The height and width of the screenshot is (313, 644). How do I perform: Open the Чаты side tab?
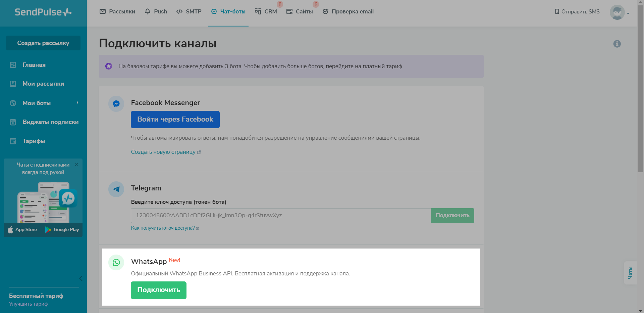(630, 273)
